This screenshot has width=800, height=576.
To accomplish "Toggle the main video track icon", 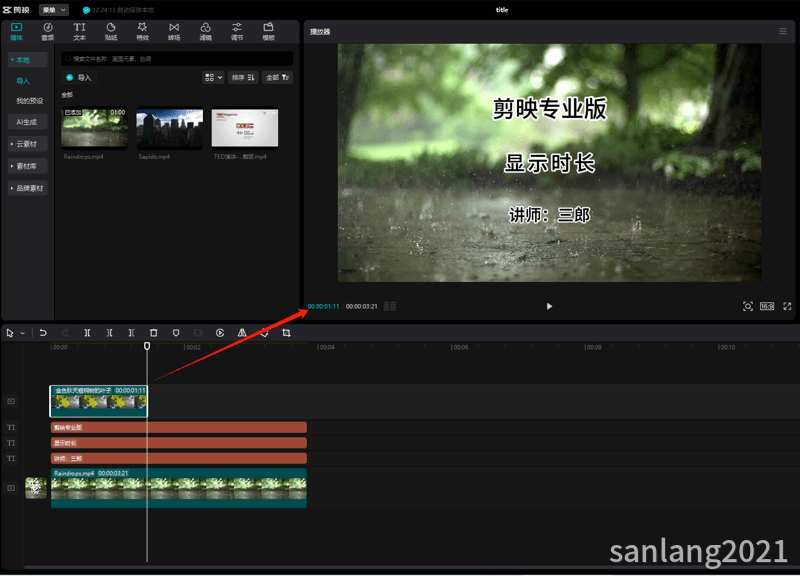I will [11, 488].
